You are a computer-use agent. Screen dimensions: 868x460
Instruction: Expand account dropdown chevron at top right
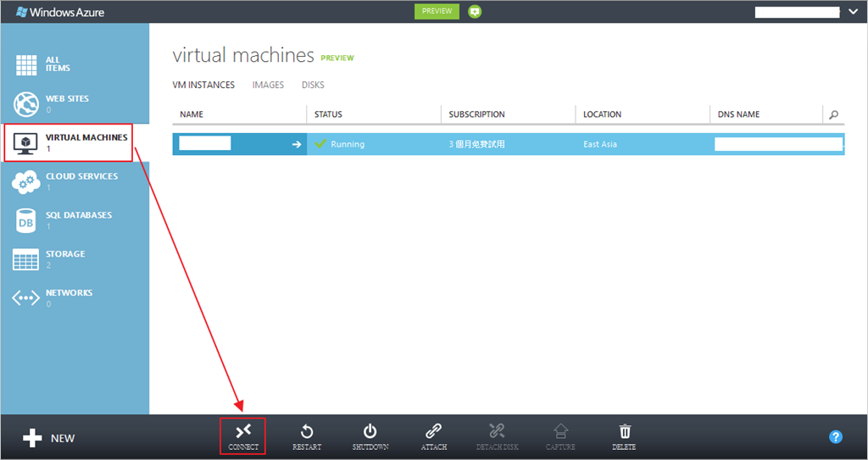tap(853, 11)
